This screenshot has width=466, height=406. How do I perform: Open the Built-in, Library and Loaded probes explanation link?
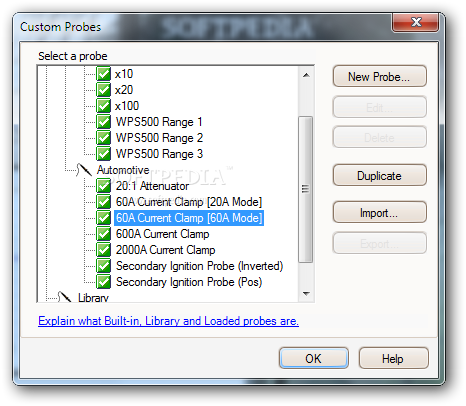(168, 321)
